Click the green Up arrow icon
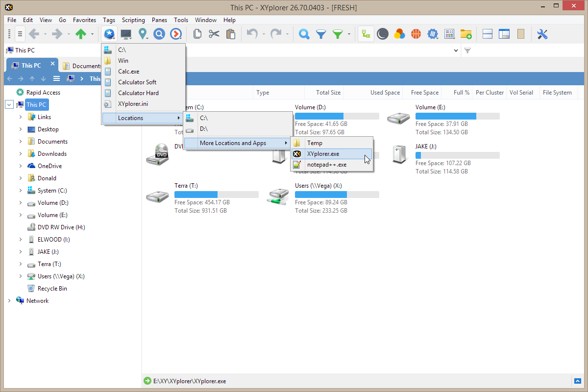 (x=80, y=34)
